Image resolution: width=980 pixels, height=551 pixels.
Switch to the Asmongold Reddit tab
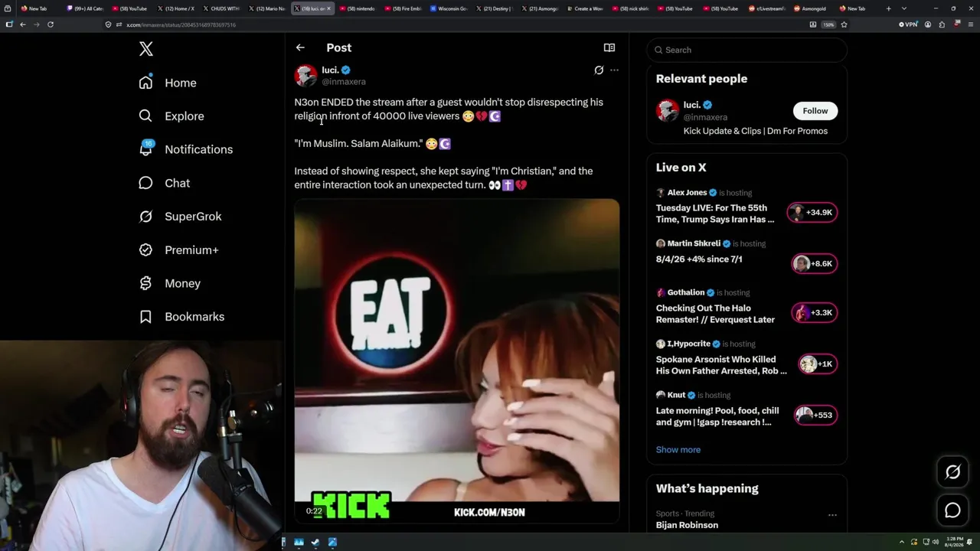pyautogui.click(x=811, y=8)
